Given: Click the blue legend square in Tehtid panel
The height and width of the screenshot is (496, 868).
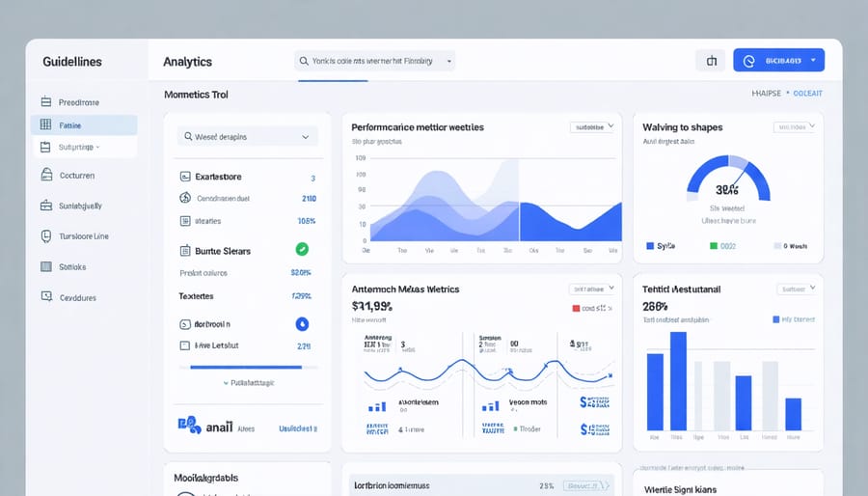Looking at the screenshot, I should coord(776,319).
